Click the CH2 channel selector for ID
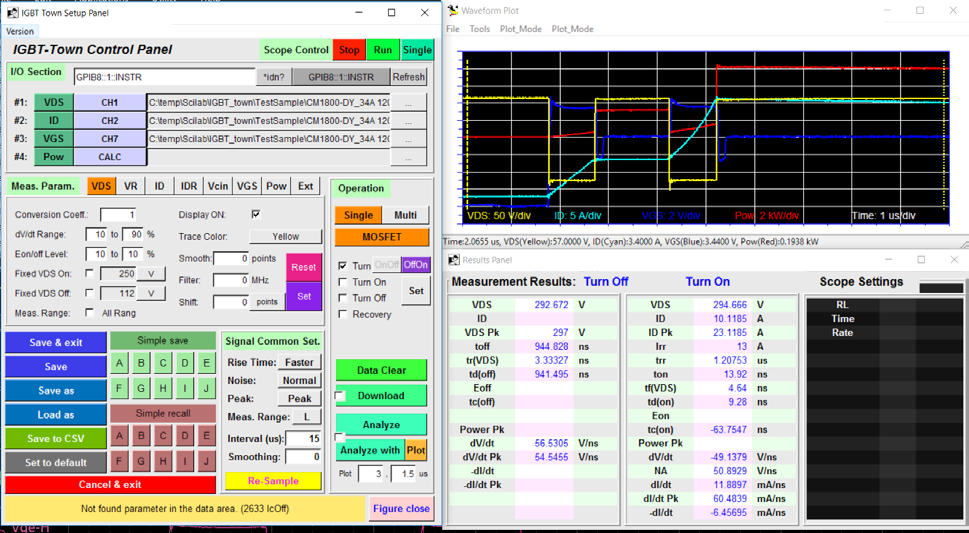This screenshot has height=533, width=969. tap(109, 121)
